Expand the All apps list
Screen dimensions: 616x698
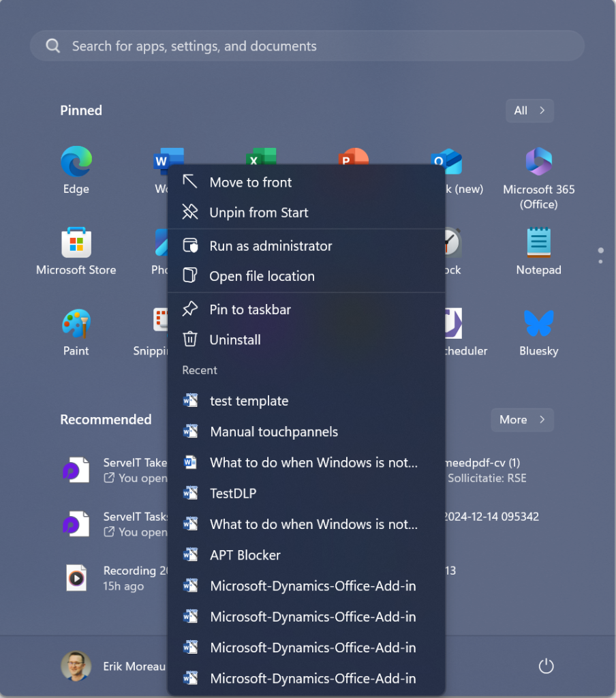(529, 110)
